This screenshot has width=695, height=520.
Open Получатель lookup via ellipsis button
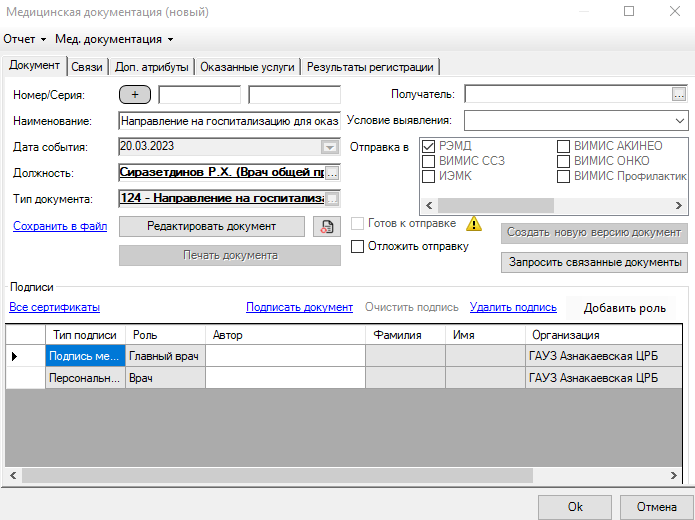pos(679,95)
